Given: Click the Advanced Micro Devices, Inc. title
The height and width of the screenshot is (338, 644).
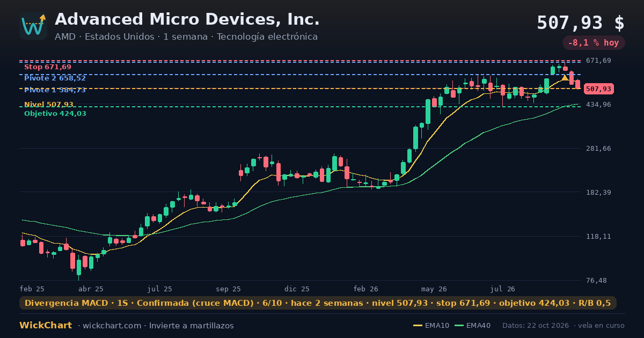Looking at the screenshot, I should coord(187,19).
